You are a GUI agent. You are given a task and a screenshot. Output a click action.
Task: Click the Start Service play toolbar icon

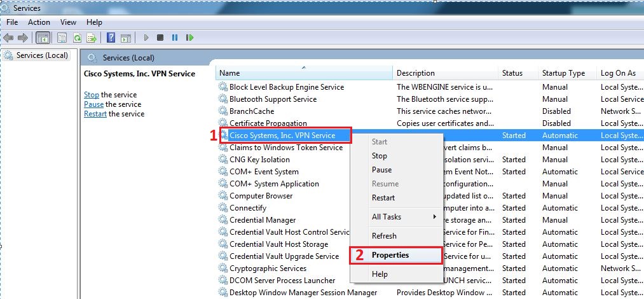pos(146,38)
